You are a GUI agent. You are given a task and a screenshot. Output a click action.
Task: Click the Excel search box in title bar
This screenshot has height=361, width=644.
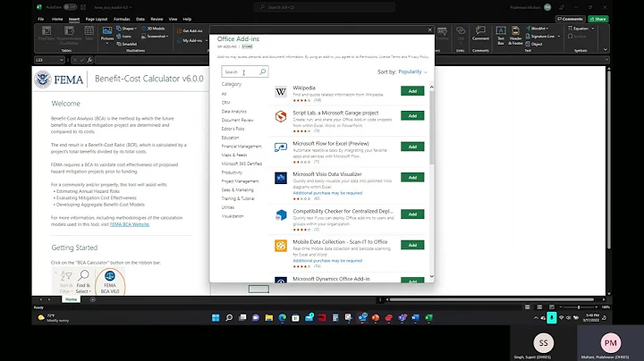[x=325, y=7]
